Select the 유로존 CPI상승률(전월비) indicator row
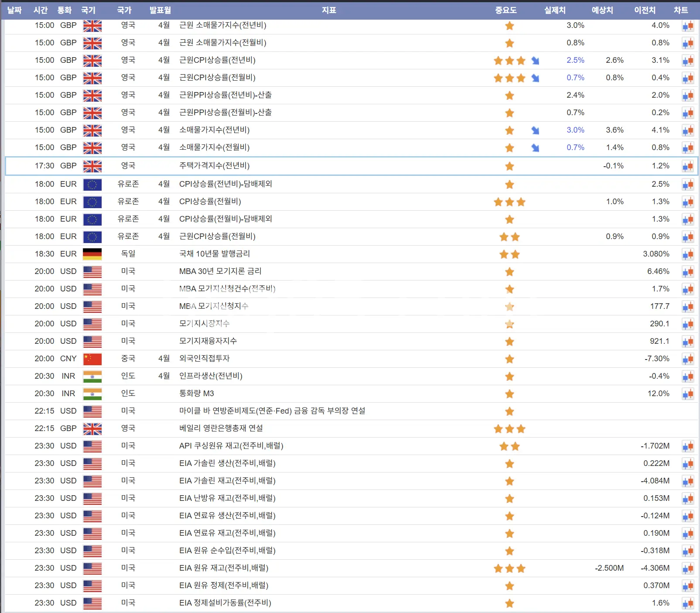Image resolution: width=700 pixels, height=613 pixels. (351, 202)
